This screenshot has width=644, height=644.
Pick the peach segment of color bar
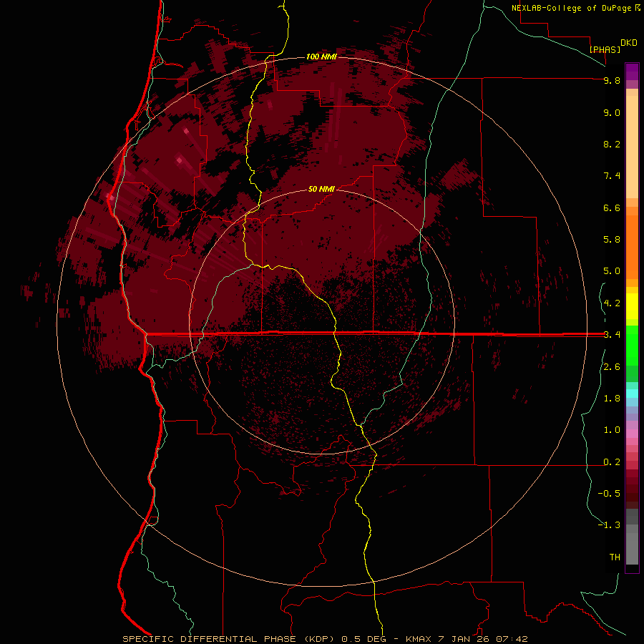632,144
